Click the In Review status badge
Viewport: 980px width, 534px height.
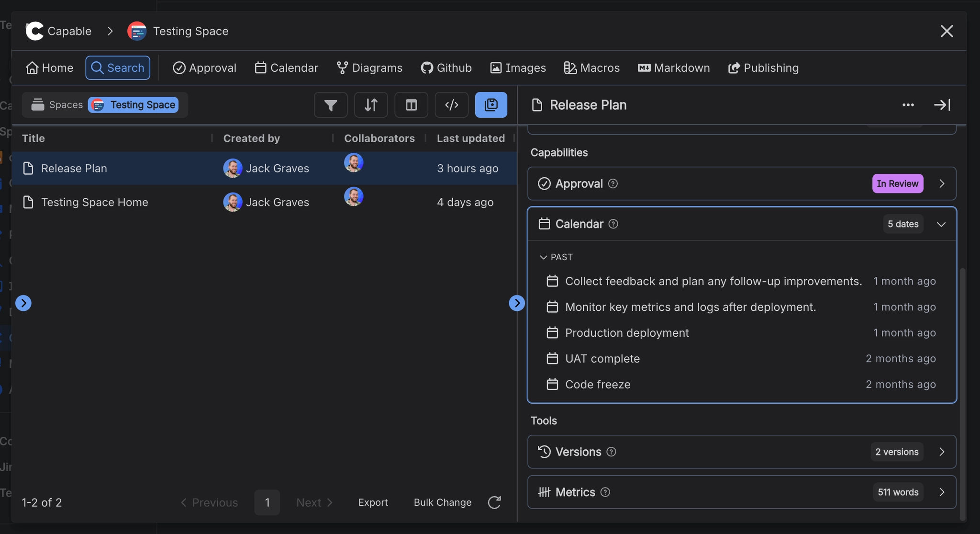tap(897, 183)
